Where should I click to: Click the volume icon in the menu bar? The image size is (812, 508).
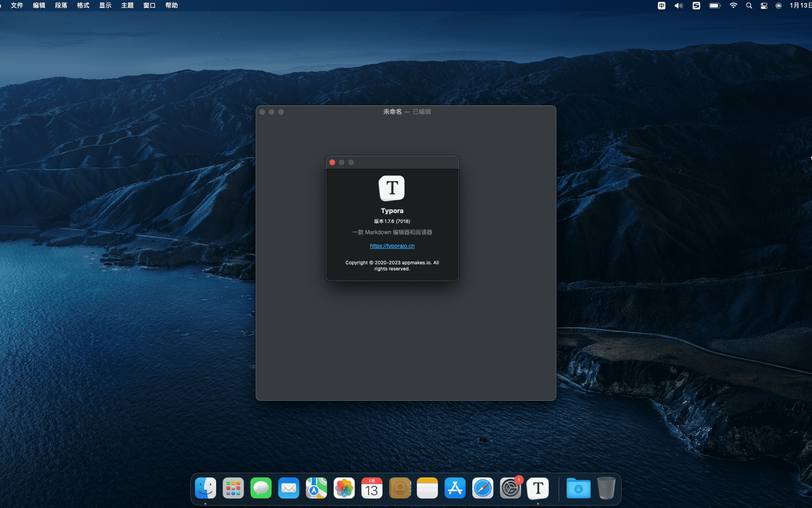pyautogui.click(x=678, y=6)
